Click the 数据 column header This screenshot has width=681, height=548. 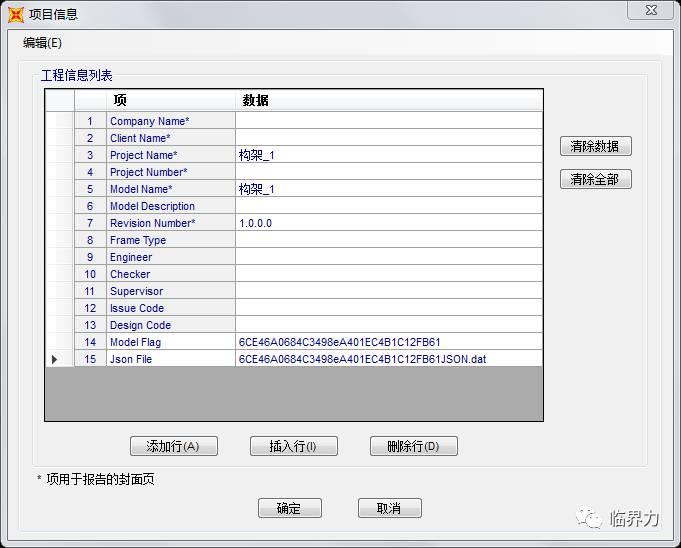point(389,100)
